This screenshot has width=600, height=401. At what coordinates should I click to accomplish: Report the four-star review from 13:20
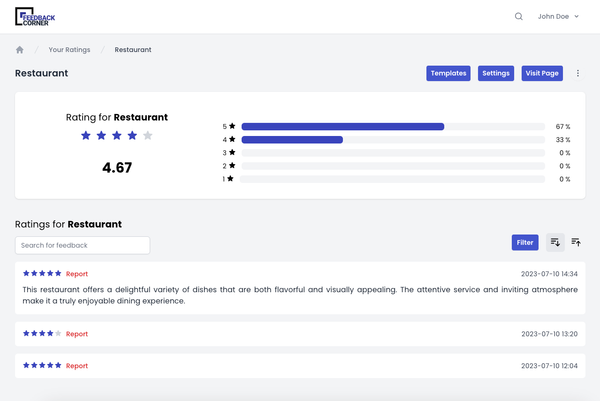tap(77, 333)
